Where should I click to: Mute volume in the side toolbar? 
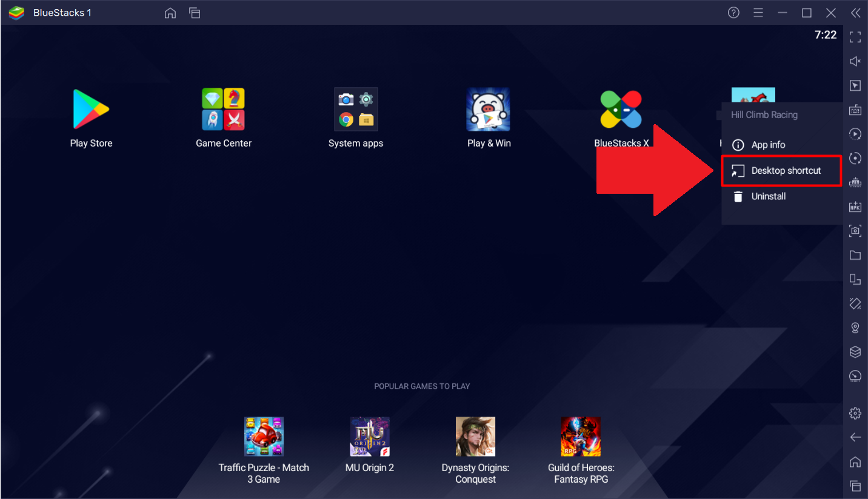pyautogui.click(x=855, y=61)
